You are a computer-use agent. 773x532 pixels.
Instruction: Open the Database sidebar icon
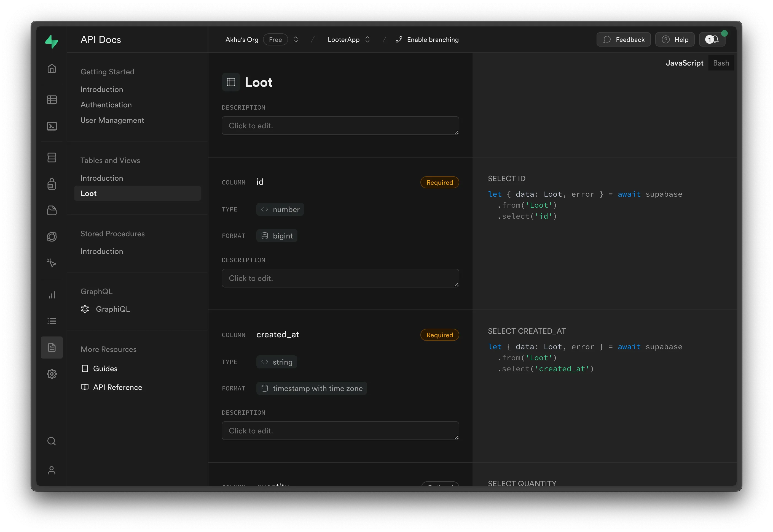(x=52, y=157)
